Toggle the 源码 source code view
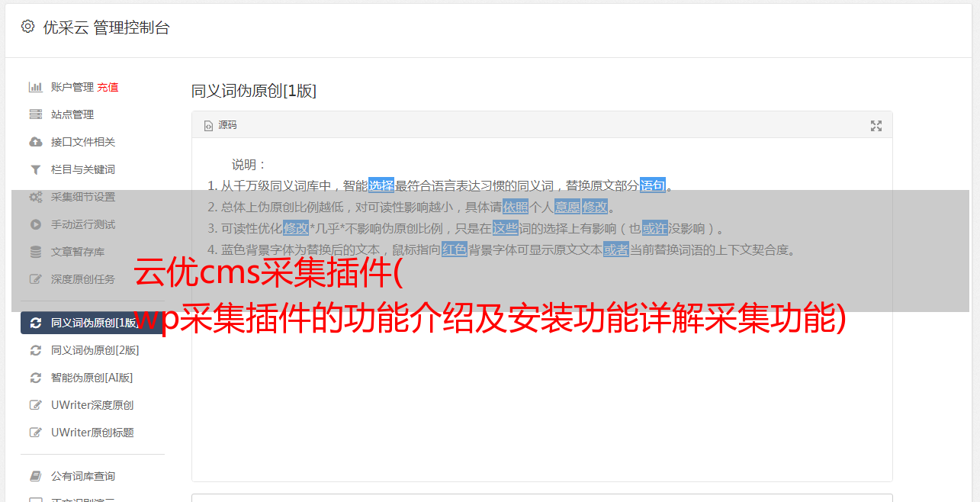The height and width of the screenshot is (502, 980). [220, 125]
